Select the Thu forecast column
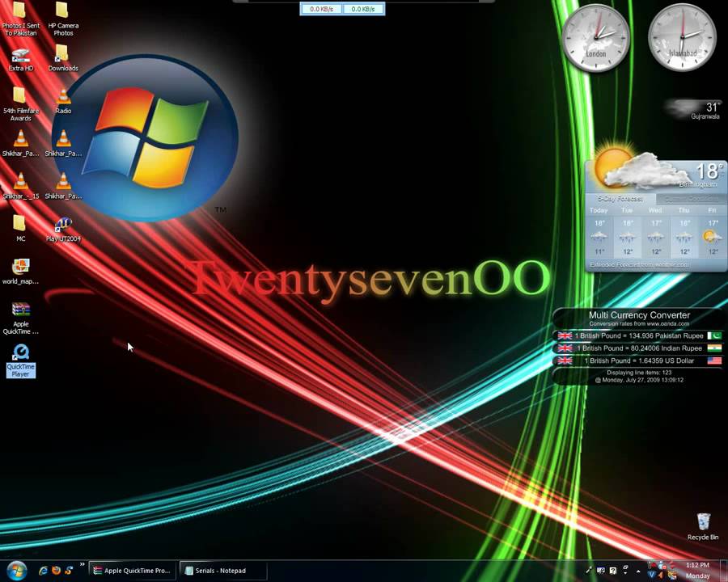The width and height of the screenshot is (728, 582). [684, 231]
